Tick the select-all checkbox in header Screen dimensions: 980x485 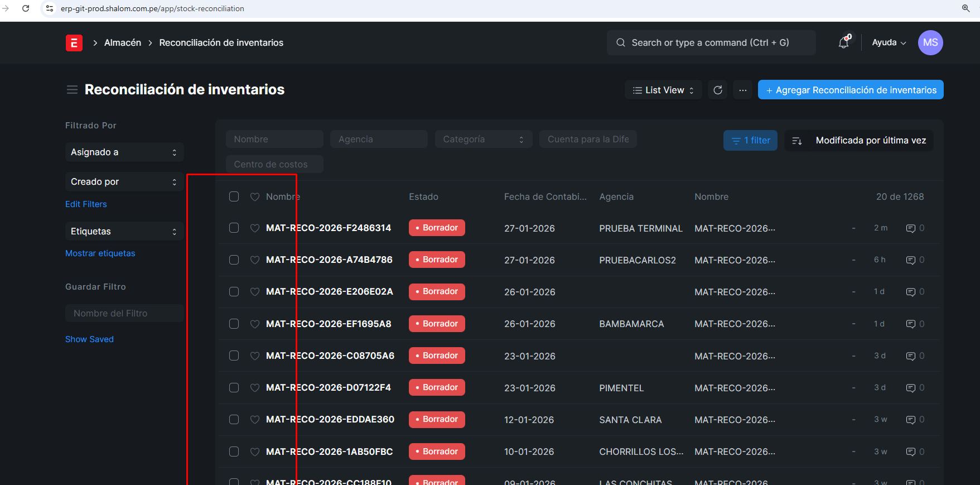coord(234,196)
